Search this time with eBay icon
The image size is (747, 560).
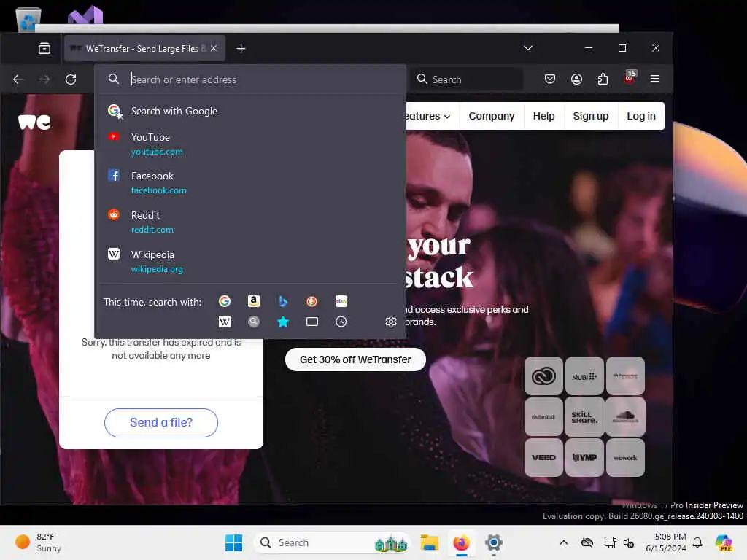pos(341,301)
